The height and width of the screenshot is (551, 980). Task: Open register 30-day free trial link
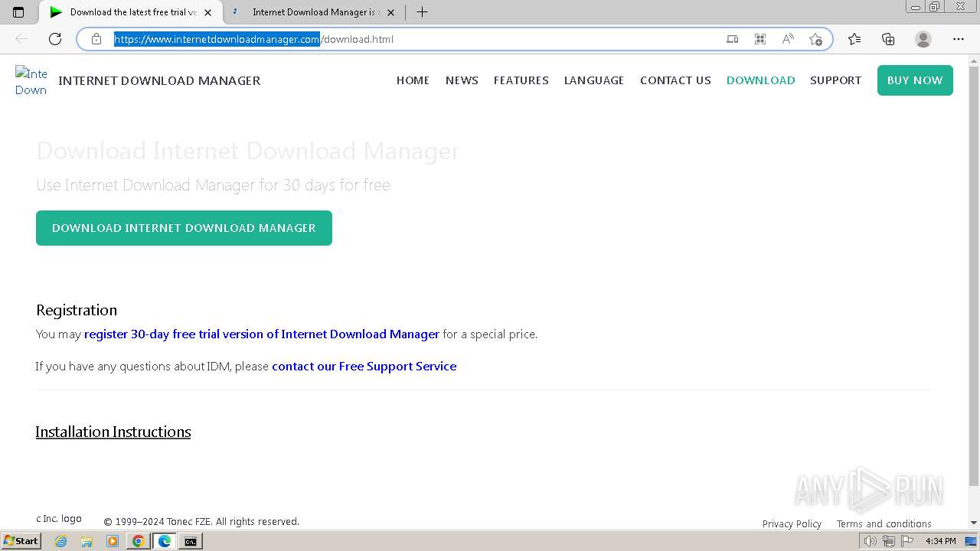(262, 334)
